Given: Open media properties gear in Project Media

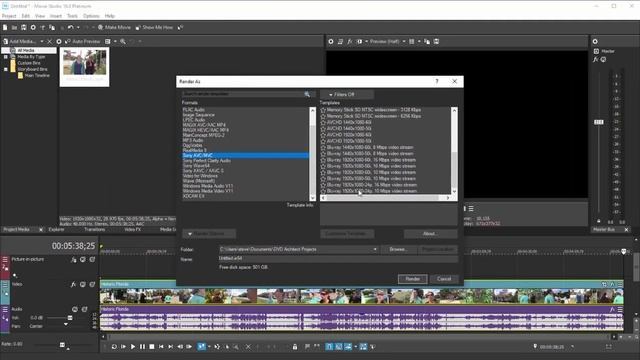Looking at the screenshot, I should [x=59, y=41].
